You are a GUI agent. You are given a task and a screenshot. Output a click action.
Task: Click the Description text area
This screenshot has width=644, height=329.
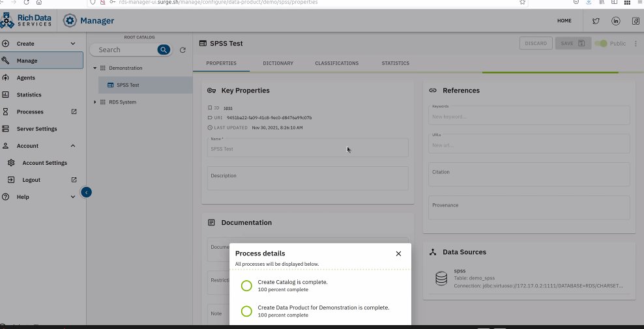(x=308, y=178)
